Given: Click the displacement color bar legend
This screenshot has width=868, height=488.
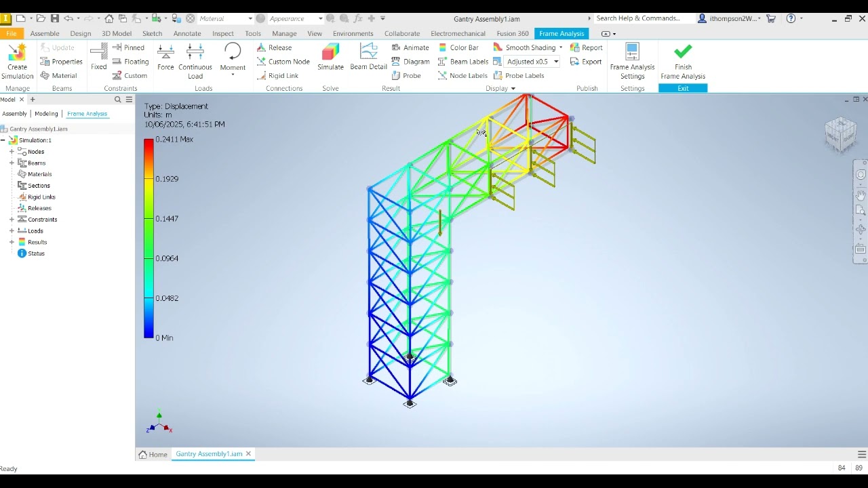Looking at the screenshot, I should (149, 239).
